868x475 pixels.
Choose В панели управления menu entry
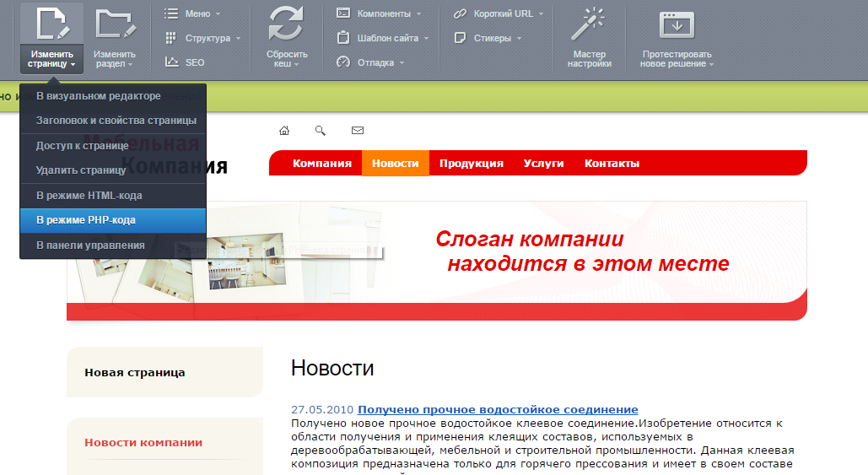click(113, 246)
